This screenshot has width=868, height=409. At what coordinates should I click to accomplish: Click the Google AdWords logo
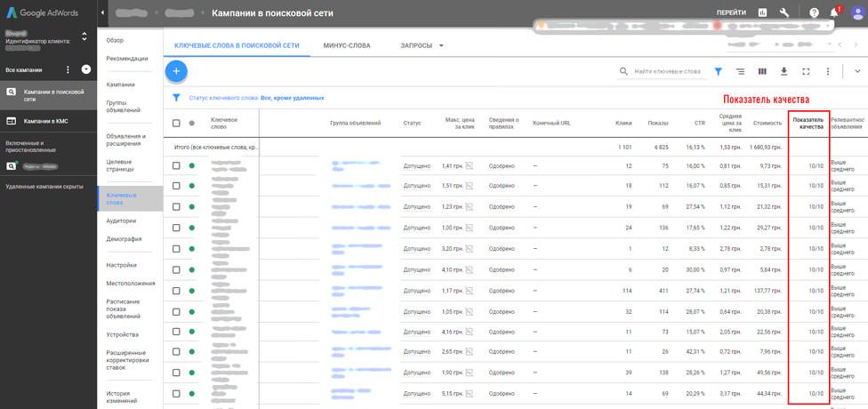click(x=43, y=12)
